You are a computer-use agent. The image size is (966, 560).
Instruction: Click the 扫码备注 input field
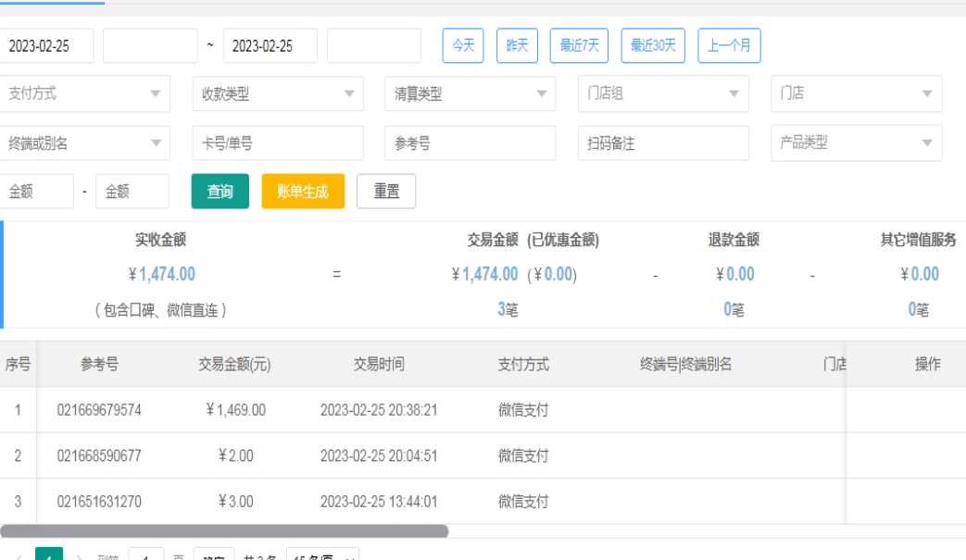tap(662, 143)
